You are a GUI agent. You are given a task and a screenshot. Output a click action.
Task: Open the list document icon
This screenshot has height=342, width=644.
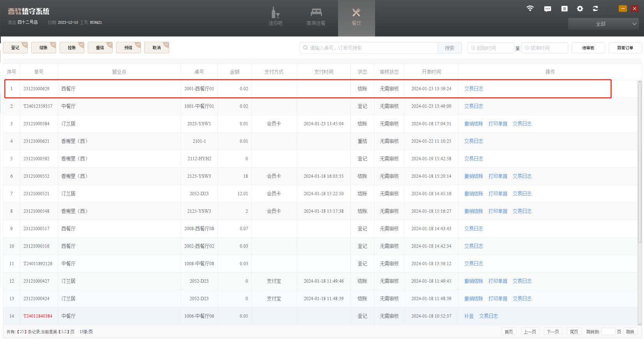click(x=564, y=9)
